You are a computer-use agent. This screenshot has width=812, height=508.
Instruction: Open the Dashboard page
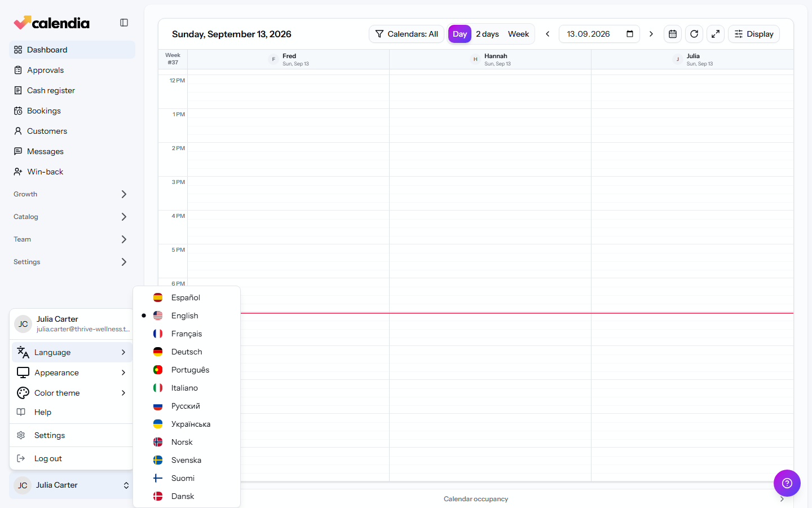click(x=72, y=50)
